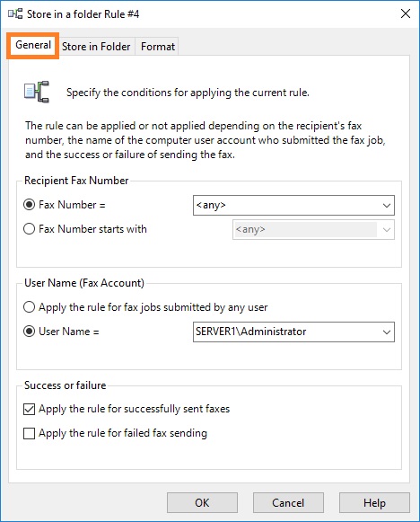
Task: Enable apply rule for failed fax sending
Action: click(x=29, y=433)
